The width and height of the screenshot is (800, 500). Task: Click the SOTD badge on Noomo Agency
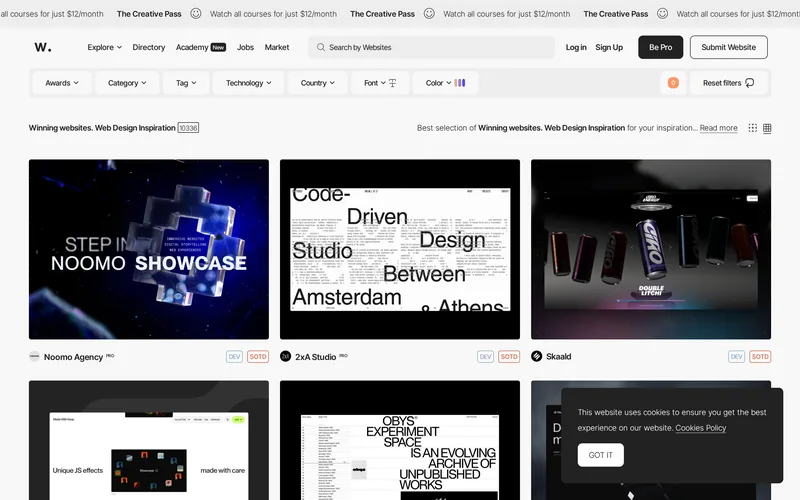258,357
